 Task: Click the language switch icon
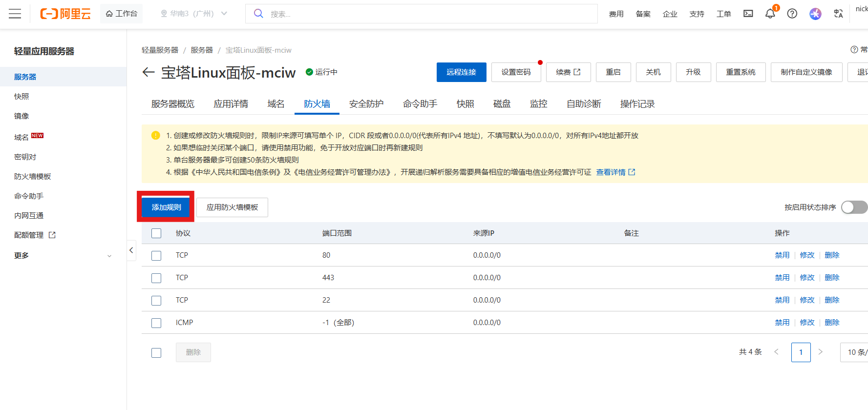click(x=838, y=14)
